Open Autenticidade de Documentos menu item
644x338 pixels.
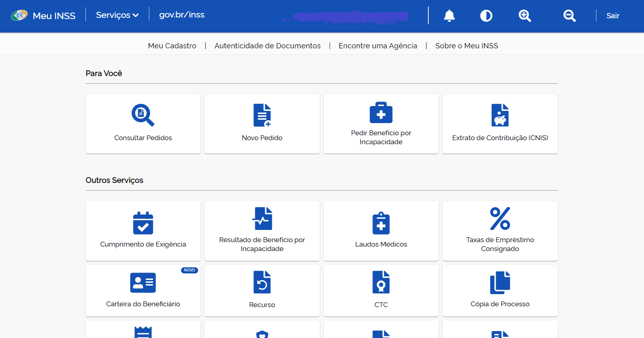coord(267,46)
